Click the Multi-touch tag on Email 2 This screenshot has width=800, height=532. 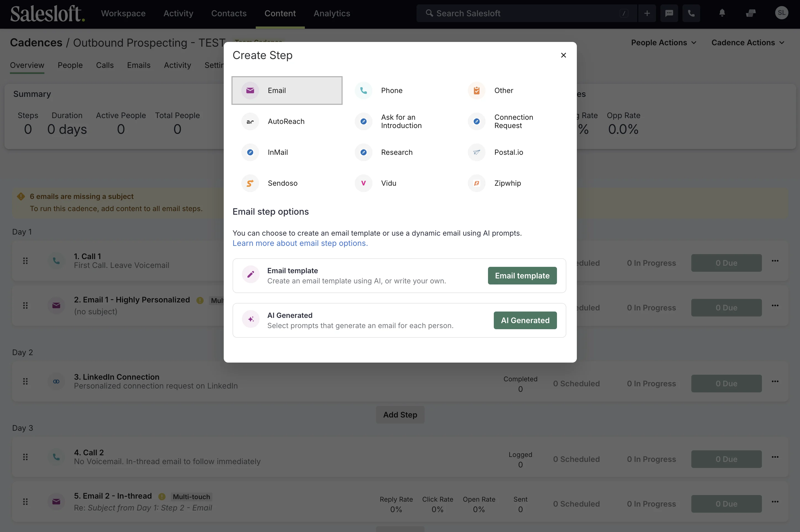[191, 497]
